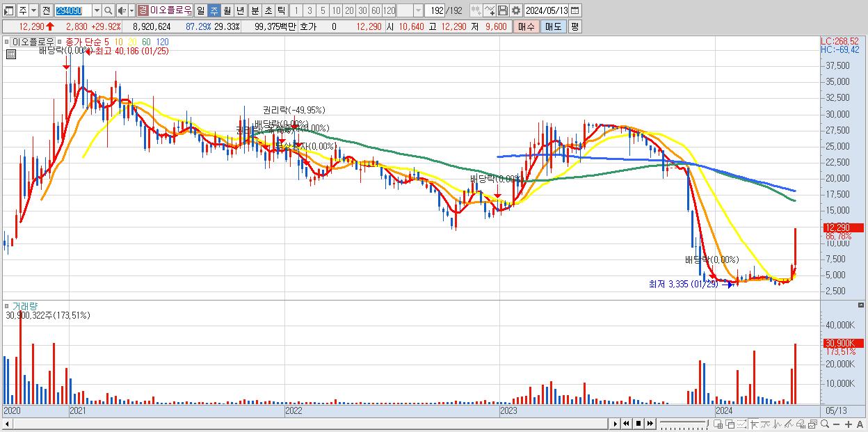Select the 년 yearly chart period

[240, 10]
